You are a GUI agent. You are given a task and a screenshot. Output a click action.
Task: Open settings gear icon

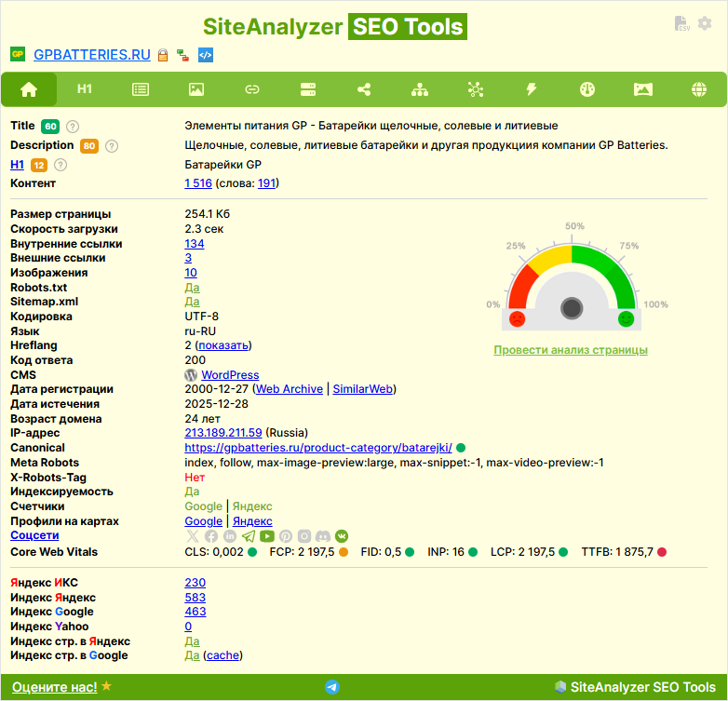(705, 23)
